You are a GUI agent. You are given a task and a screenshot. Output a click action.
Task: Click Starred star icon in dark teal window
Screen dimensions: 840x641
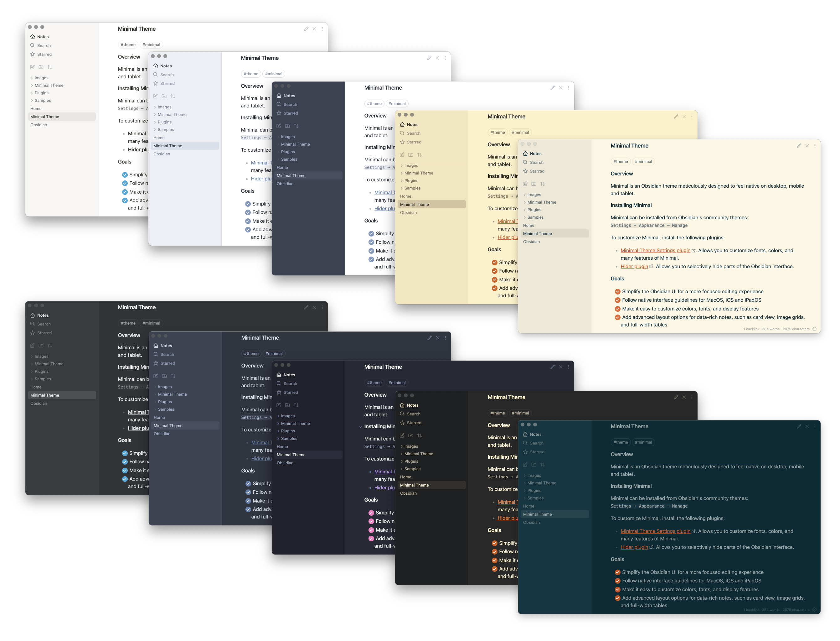point(525,452)
